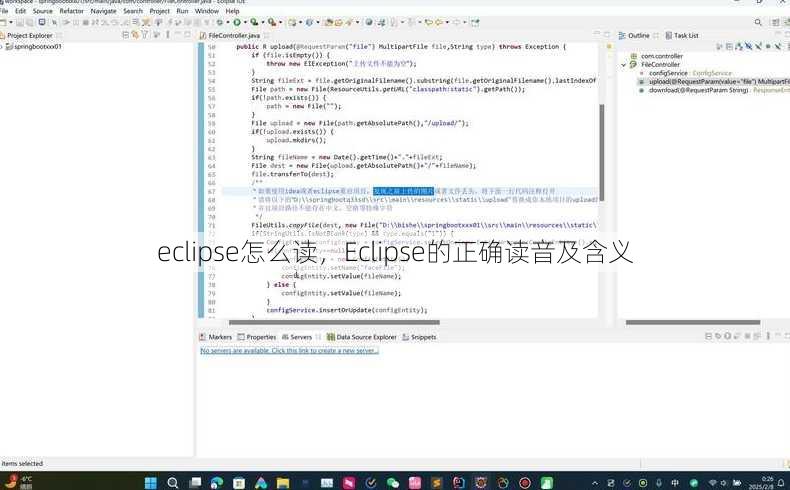This screenshot has width=790, height=490.
Task: Click the editor vertical scrollbar thumb
Action: (602, 153)
